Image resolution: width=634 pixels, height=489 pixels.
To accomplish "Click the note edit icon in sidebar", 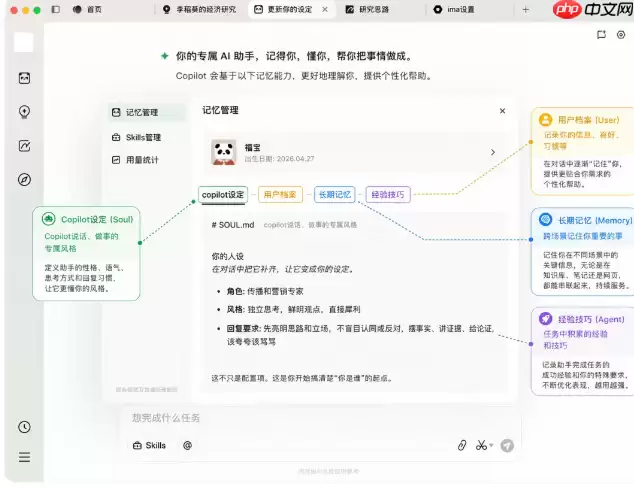I will pos(24,146).
